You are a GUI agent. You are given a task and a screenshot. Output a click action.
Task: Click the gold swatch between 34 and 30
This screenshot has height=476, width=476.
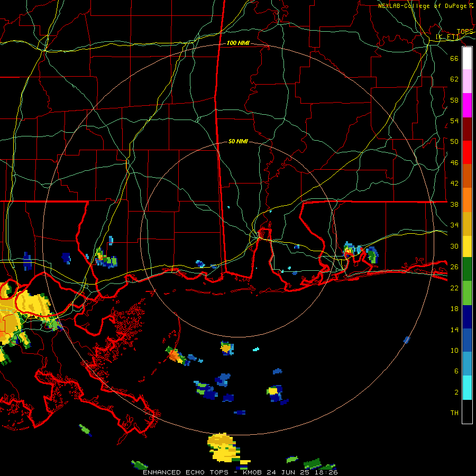[x=467, y=224]
